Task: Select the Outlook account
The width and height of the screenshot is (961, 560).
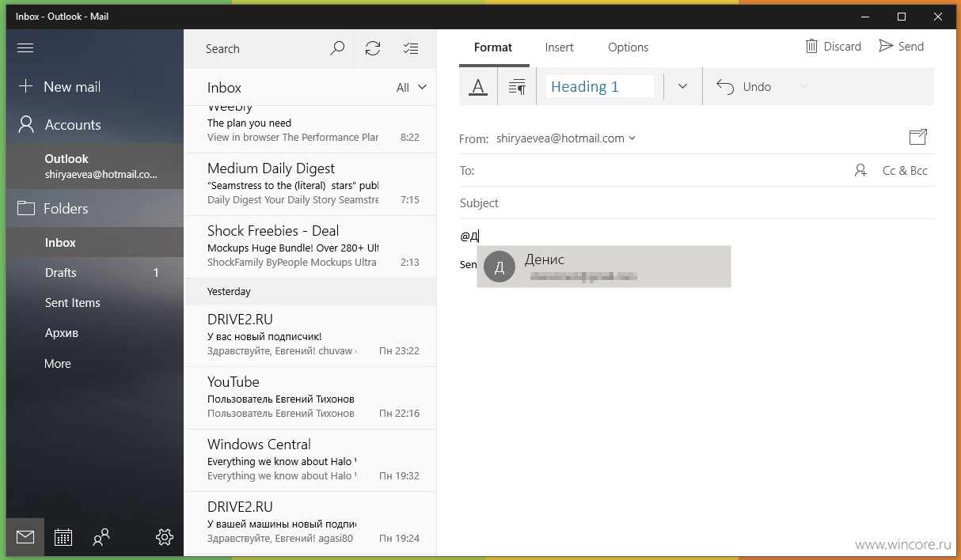Action: coord(95,166)
